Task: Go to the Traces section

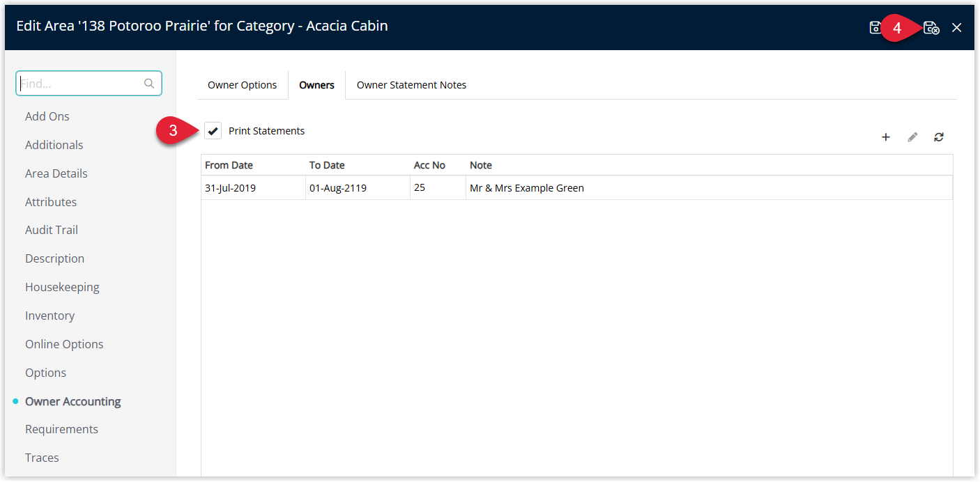Action: coord(42,458)
